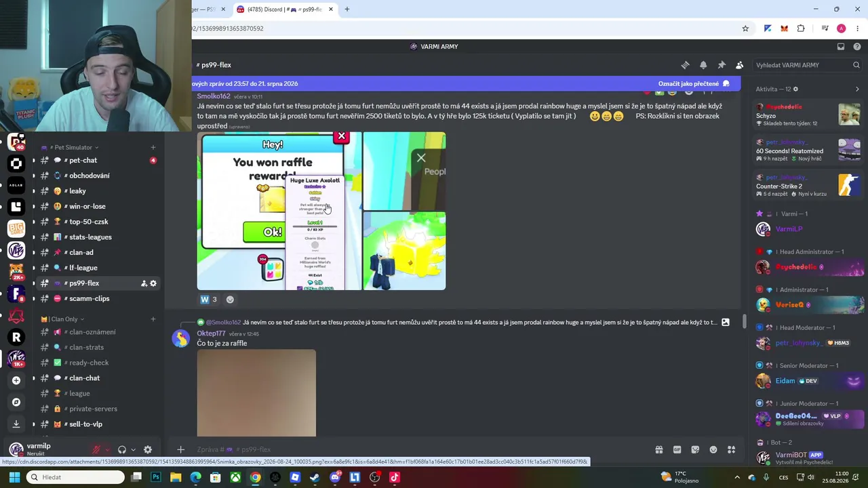Switch to the obchodování channel

pyautogui.click(x=97, y=176)
